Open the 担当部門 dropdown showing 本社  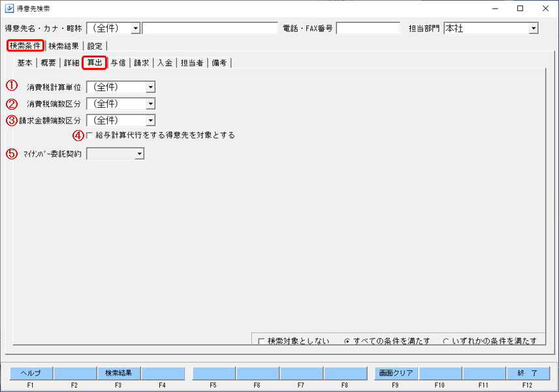click(x=534, y=28)
